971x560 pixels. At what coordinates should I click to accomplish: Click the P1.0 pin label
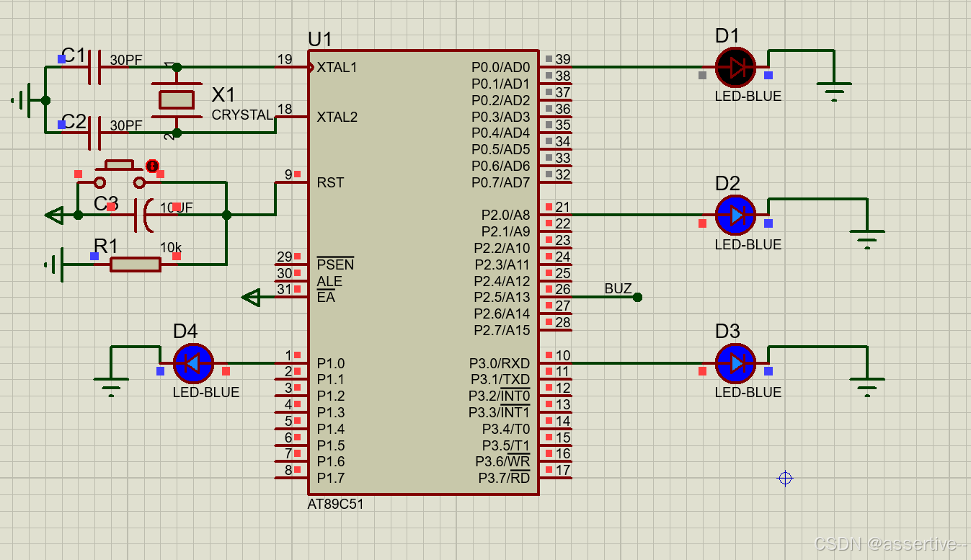331,363
